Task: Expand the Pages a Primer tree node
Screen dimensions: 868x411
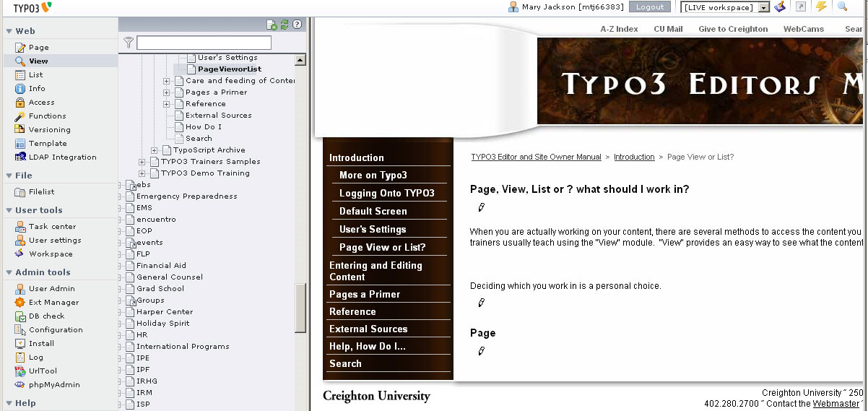Action: pyautogui.click(x=166, y=92)
